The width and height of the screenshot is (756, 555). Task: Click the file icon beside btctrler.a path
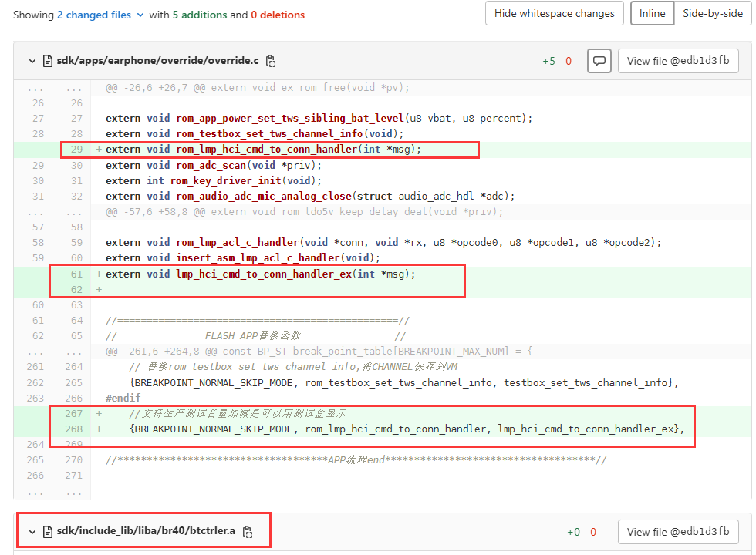48,532
